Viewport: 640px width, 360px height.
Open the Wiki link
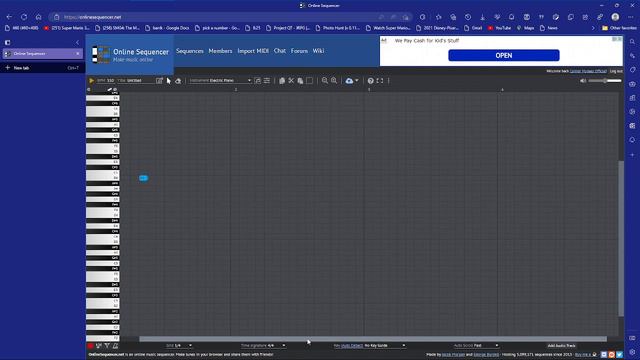coord(318,51)
